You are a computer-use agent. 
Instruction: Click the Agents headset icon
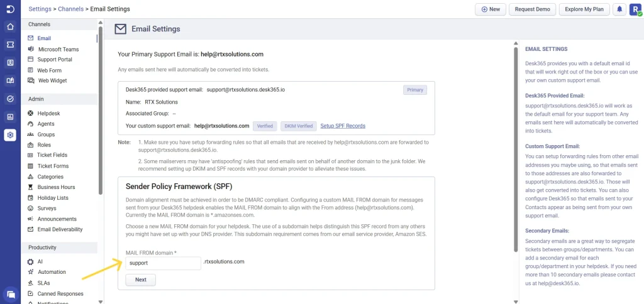30,124
